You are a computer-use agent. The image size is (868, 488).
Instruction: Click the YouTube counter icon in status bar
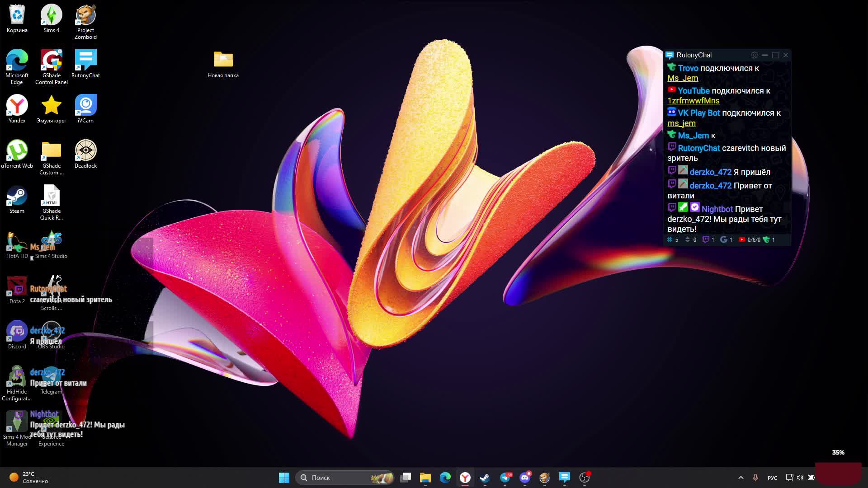[742, 240]
